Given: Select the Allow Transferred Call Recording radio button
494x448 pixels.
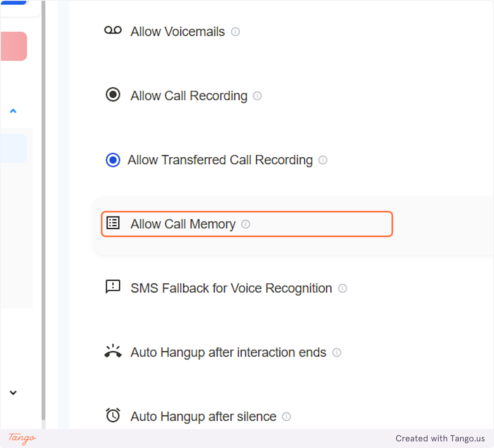Looking at the screenshot, I should tap(113, 160).
